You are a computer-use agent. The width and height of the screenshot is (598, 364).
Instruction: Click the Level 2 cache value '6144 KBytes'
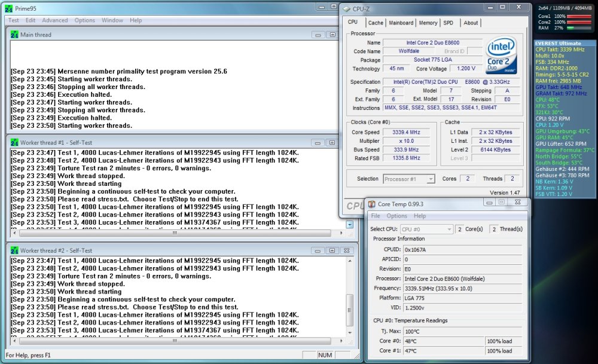click(x=495, y=150)
